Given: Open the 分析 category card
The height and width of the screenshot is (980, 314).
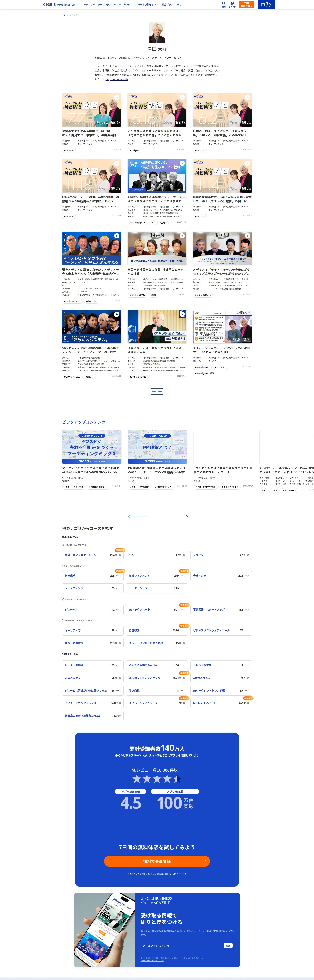Looking at the screenshot, I should click(157, 555).
